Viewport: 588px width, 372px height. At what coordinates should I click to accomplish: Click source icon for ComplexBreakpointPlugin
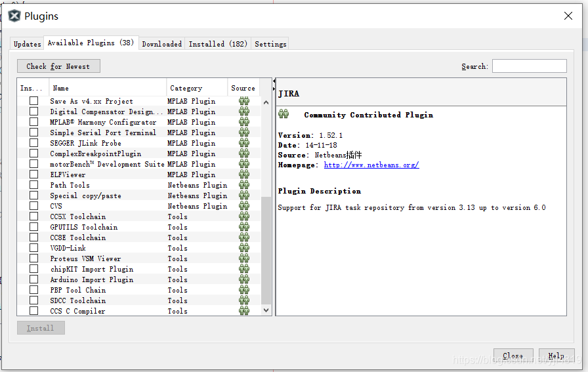click(244, 154)
